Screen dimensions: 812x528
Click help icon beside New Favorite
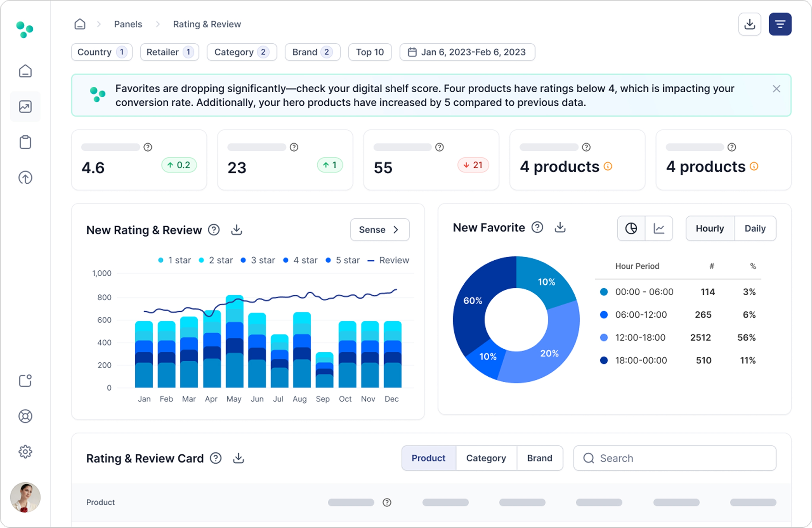coord(537,227)
